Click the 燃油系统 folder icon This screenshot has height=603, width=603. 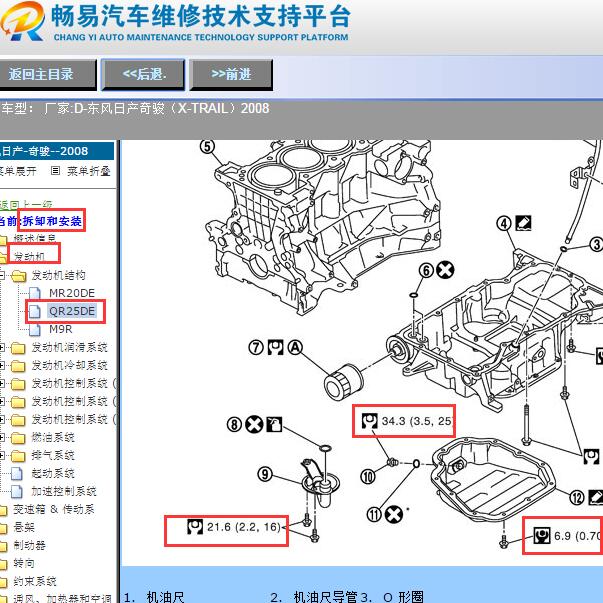(18, 438)
